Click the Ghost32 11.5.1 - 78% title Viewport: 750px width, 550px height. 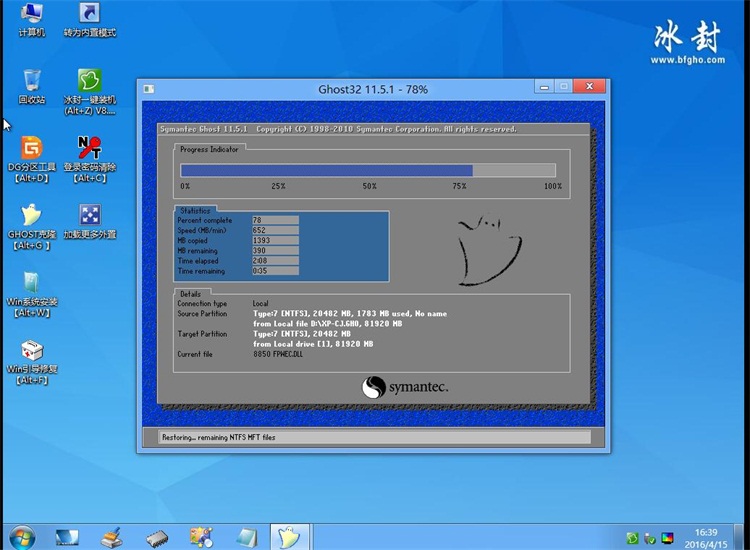[373, 89]
